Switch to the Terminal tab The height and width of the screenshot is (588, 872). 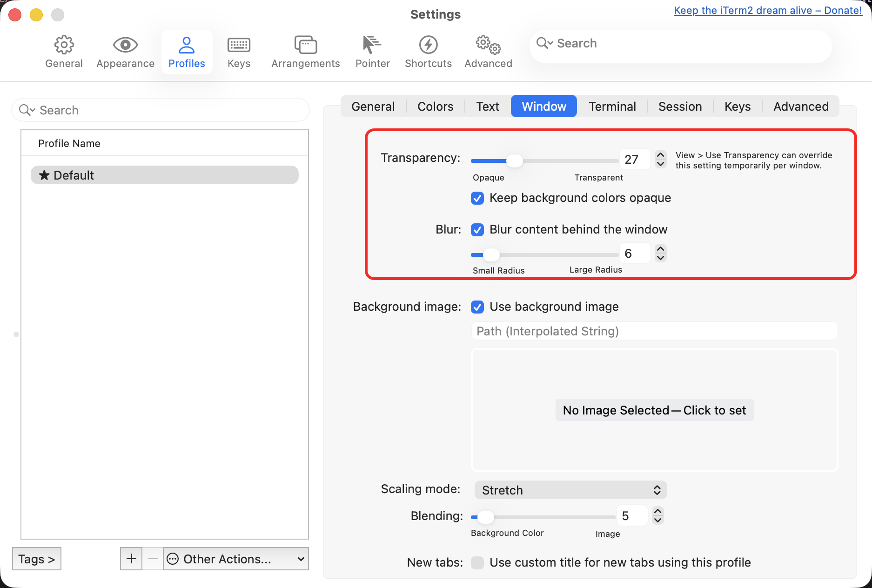point(612,107)
